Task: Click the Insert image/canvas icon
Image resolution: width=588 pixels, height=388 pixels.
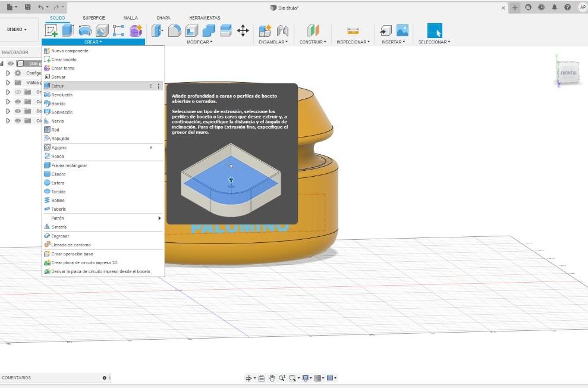Action: tap(403, 30)
